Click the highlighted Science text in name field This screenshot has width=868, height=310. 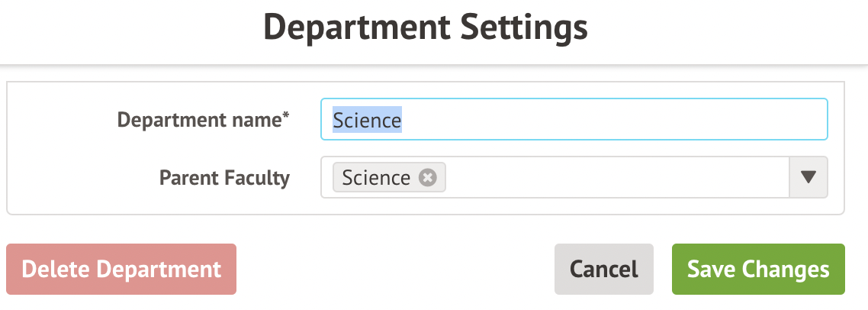[367, 120]
